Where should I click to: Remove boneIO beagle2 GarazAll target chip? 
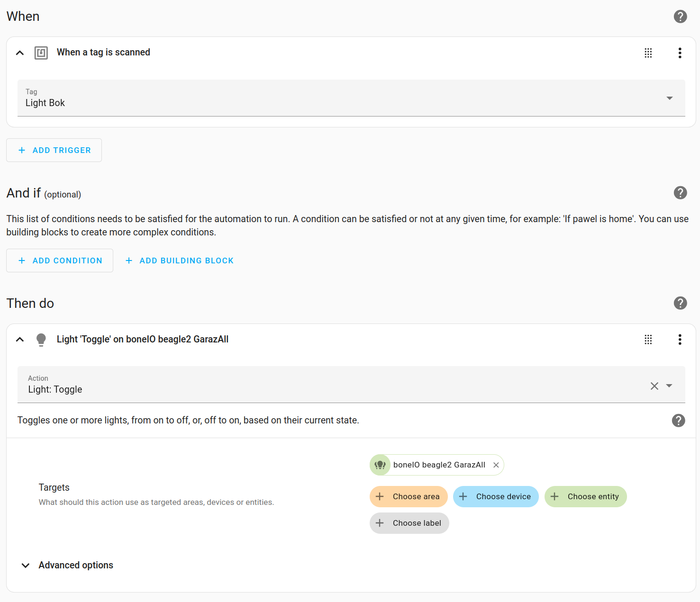click(496, 465)
